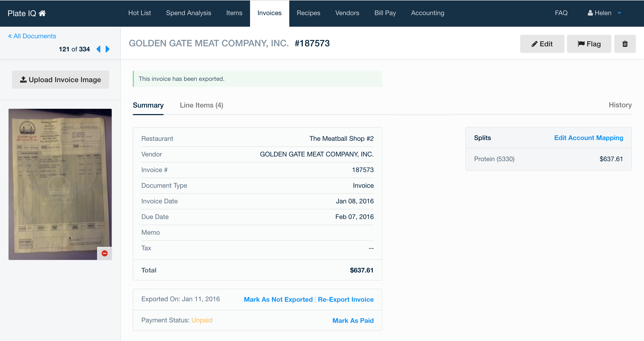This screenshot has width=644, height=341.
Task: Go to Bill Pay section
Action: [x=385, y=13]
